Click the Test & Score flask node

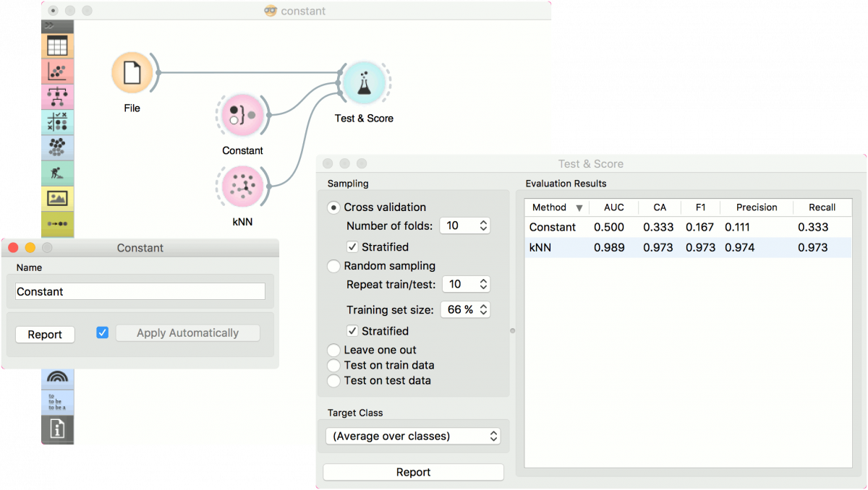363,83
